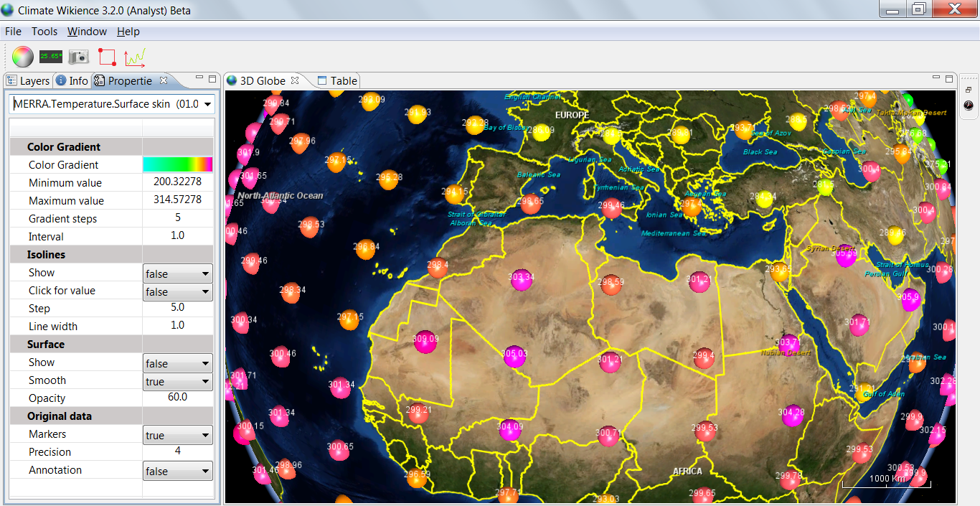This screenshot has width=980, height=506.
Task: Open the Smooth dropdown
Action: [x=178, y=381]
